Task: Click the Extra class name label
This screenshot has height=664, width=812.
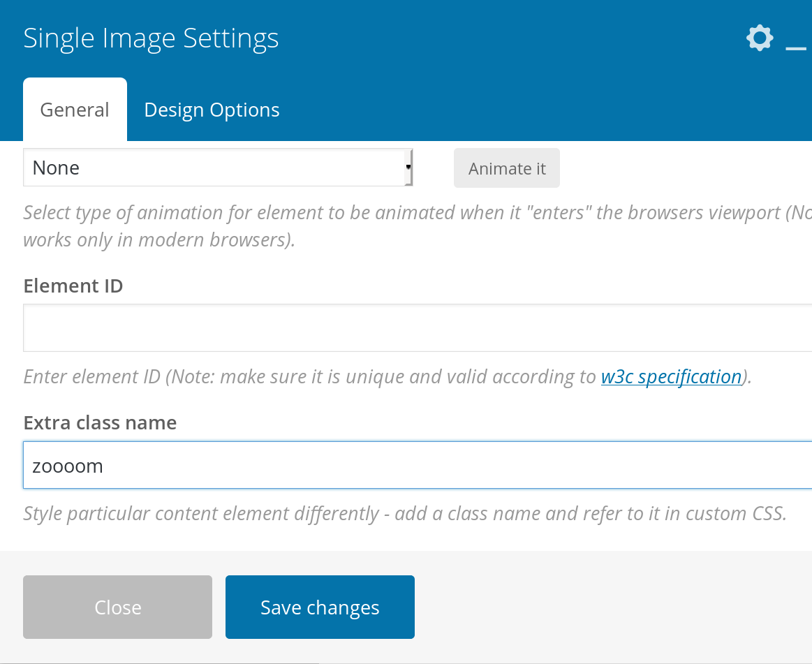Action: (100, 422)
